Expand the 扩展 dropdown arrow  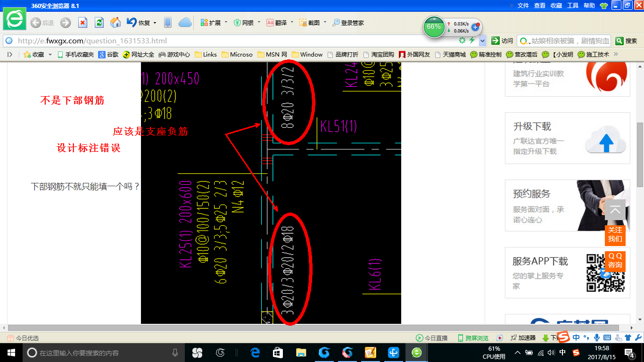click(226, 22)
